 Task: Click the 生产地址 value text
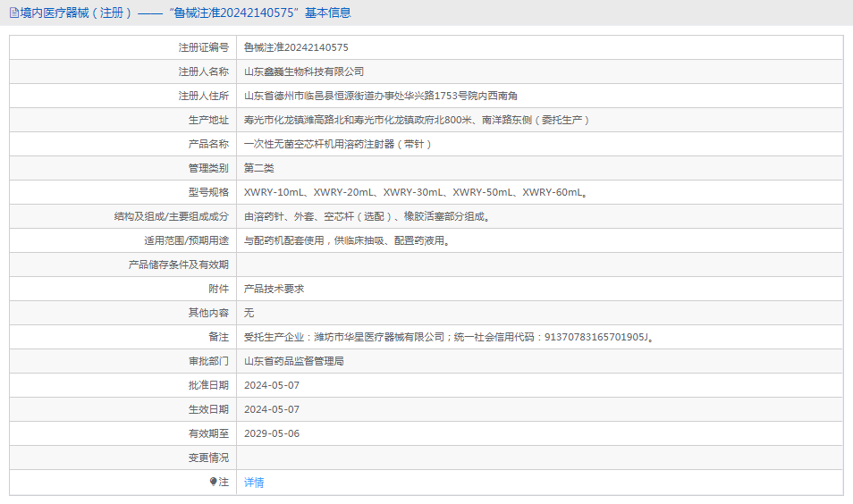[416, 120]
